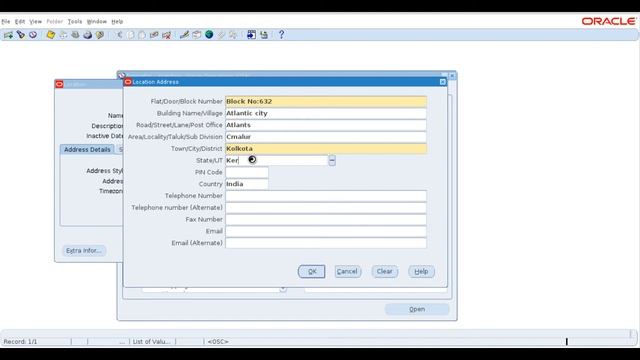Click the yellow Save toolbar icon
The image size is (640, 360).
pos(51,35)
